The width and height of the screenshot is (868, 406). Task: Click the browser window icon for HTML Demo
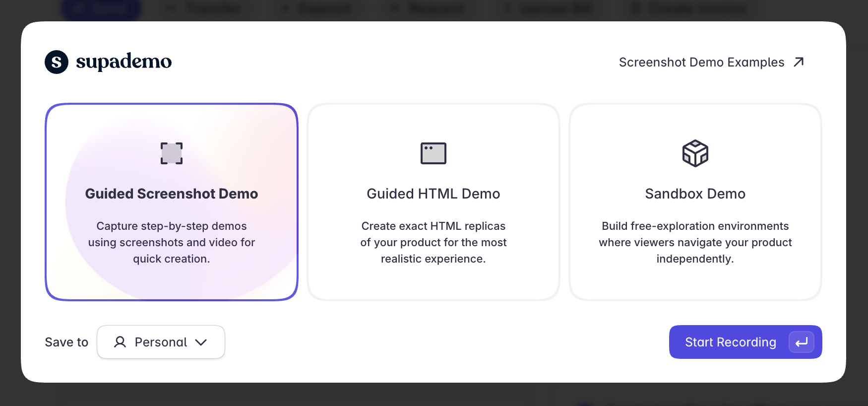click(433, 153)
